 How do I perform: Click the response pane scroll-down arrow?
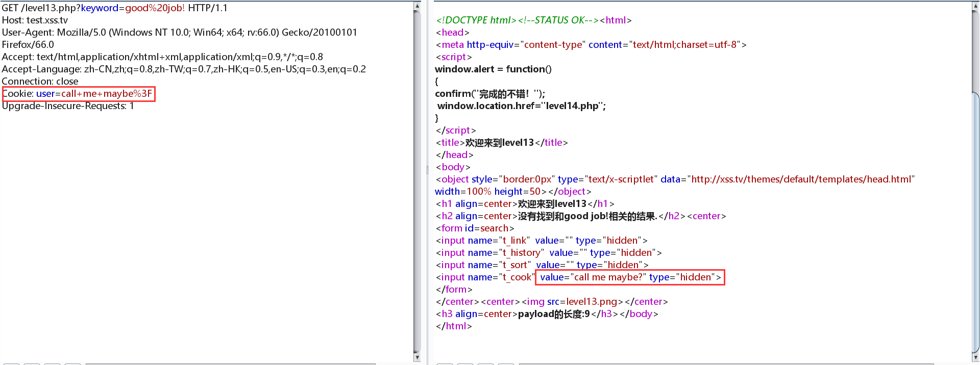click(x=975, y=357)
